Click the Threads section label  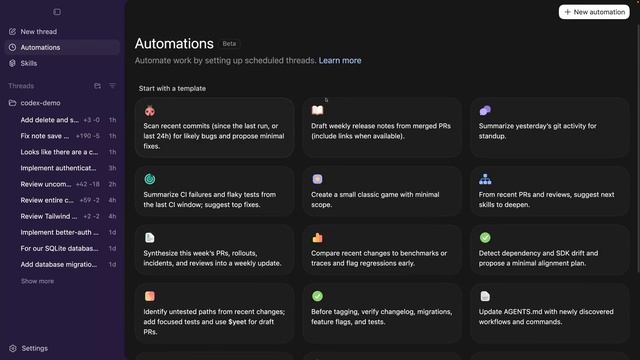pos(21,86)
